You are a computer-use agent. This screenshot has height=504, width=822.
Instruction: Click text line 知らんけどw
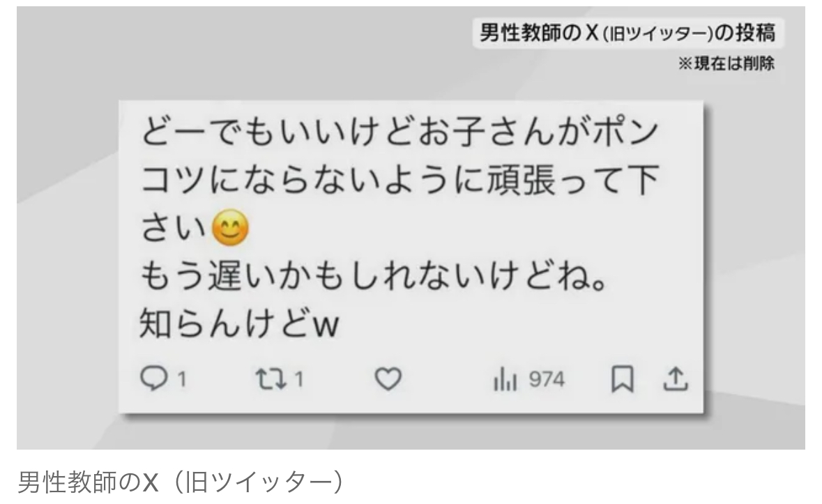click(240, 323)
